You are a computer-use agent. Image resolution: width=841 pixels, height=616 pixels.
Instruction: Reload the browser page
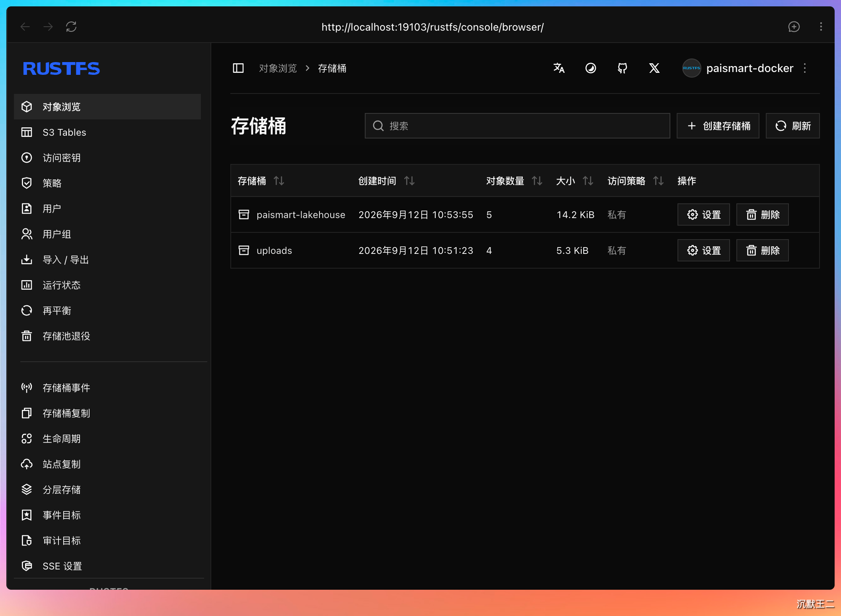click(71, 27)
